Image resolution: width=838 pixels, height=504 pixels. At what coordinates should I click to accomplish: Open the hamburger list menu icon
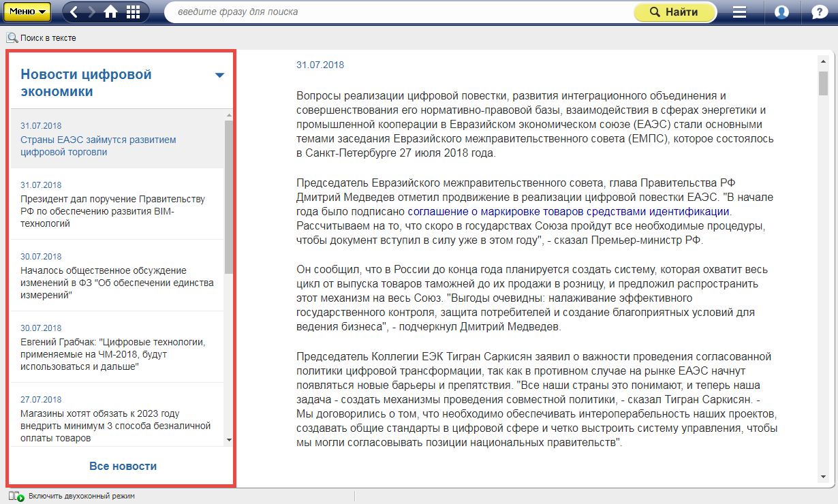pyautogui.click(x=739, y=12)
